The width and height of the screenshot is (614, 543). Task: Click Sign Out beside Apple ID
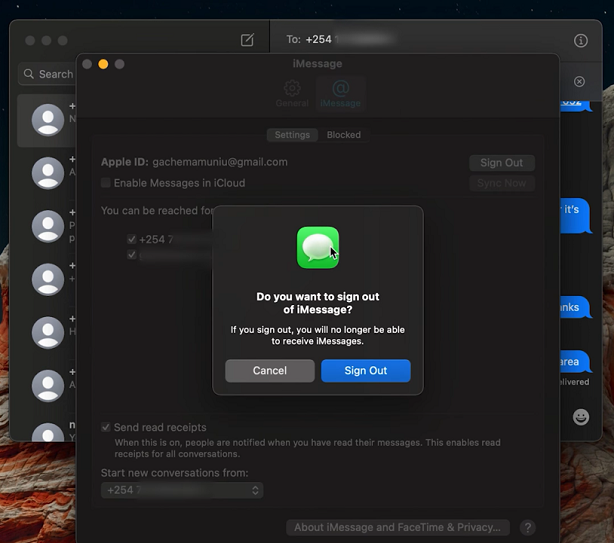coord(502,163)
